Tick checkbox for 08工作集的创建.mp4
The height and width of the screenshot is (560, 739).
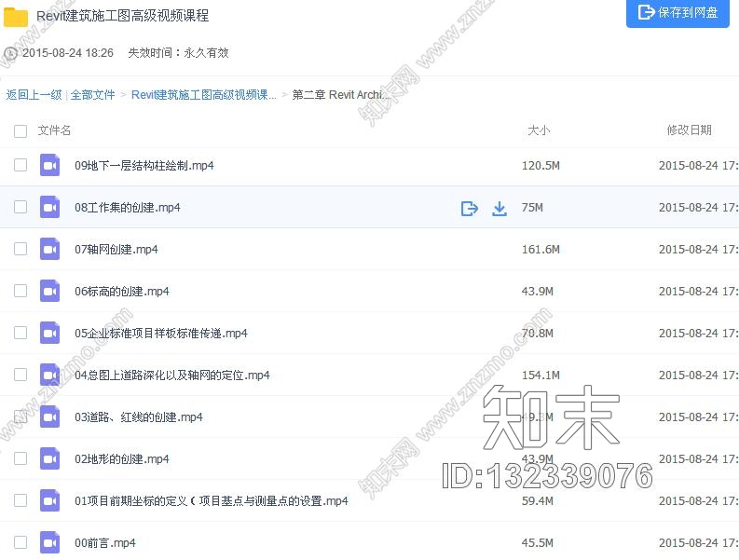pyautogui.click(x=21, y=207)
